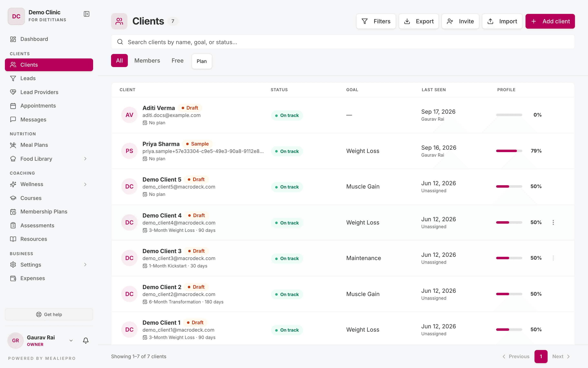Image resolution: width=588 pixels, height=368 pixels.
Task: Expand the Settings submenu
Action: coord(85,265)
